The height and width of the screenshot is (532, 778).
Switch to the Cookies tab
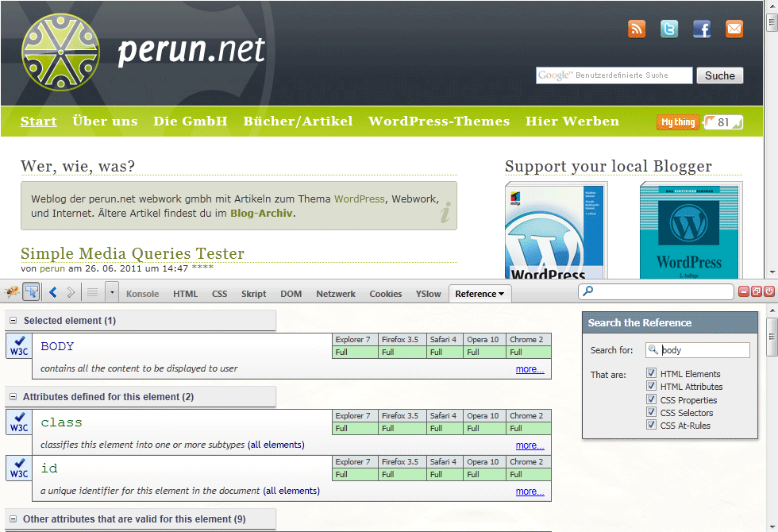386,294
